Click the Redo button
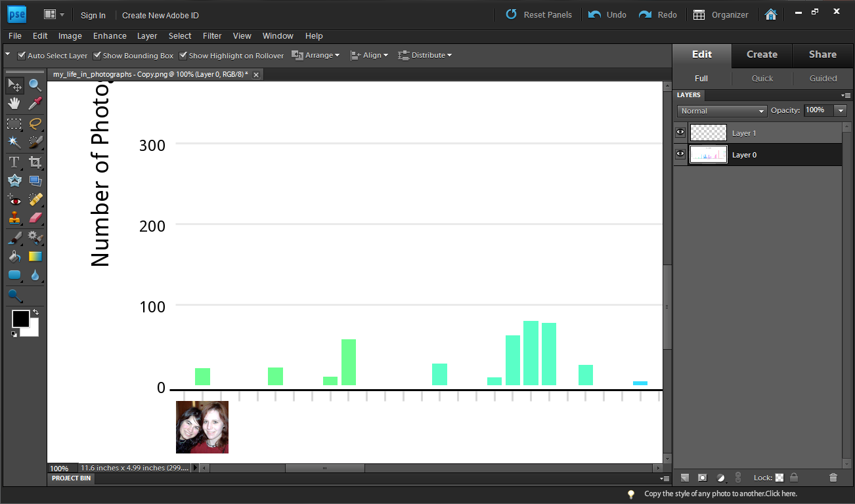Image resolution: width=855 pixels, height=504 pixels. (658, 14)
